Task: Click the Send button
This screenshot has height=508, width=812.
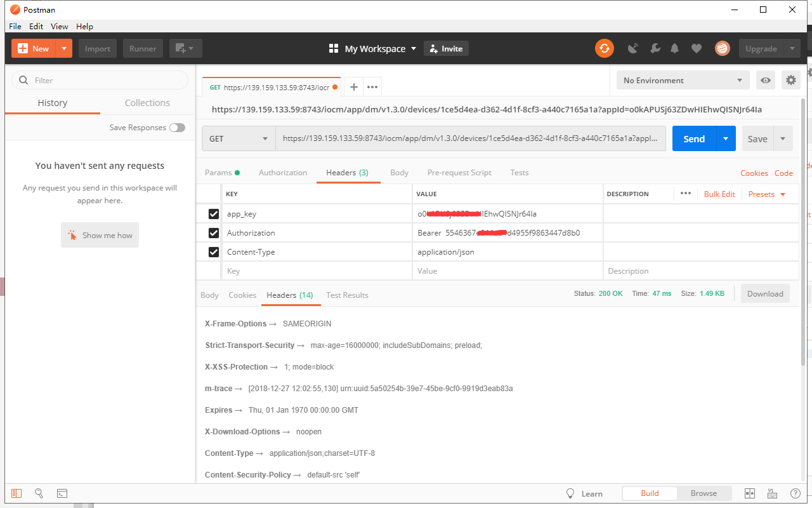Action: (694, 138)
